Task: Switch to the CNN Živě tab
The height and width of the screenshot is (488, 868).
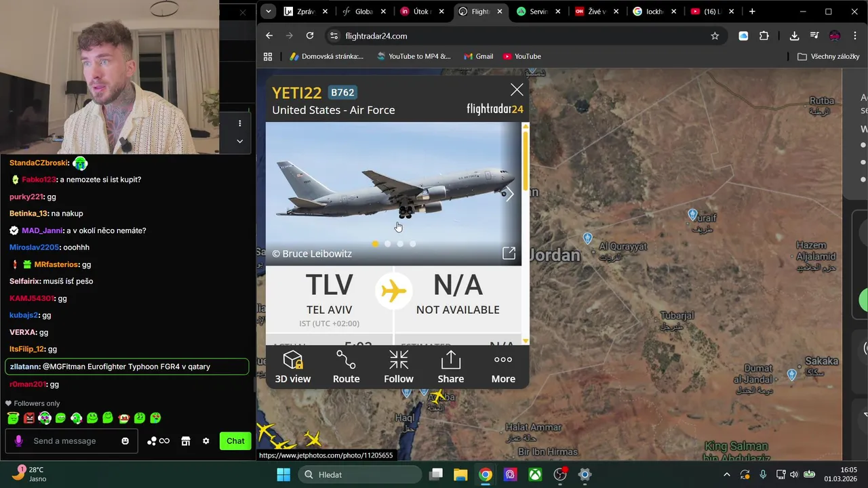Action: (x=597, y=12)
